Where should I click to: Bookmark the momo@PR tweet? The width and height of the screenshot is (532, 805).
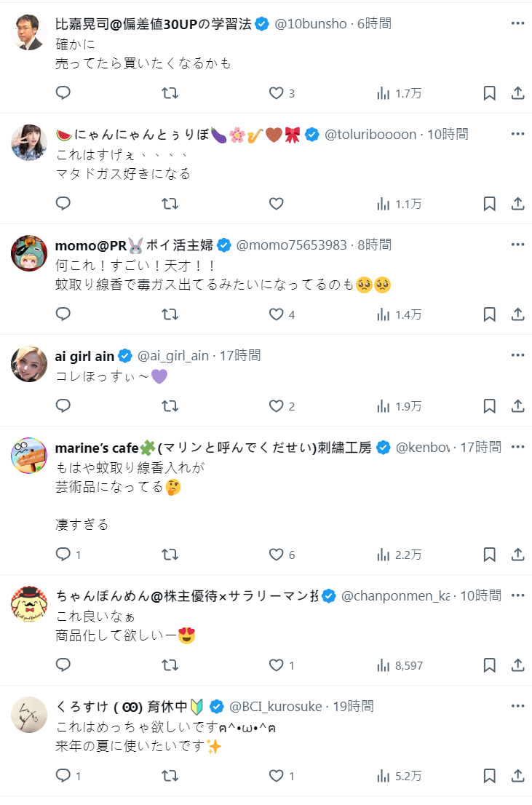490,314
